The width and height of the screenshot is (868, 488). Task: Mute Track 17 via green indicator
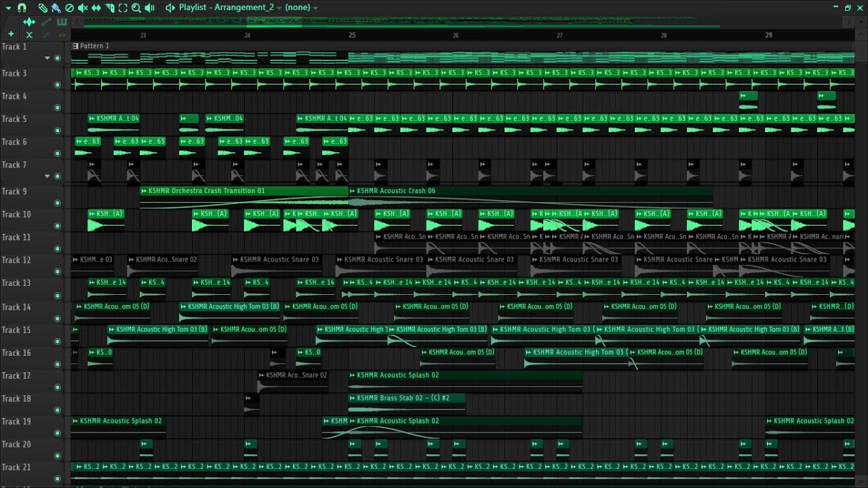[x=57, y=387]
